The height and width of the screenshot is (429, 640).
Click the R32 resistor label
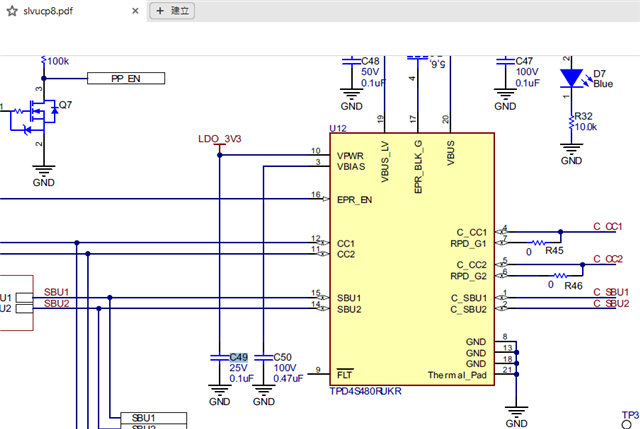(583, 116)
